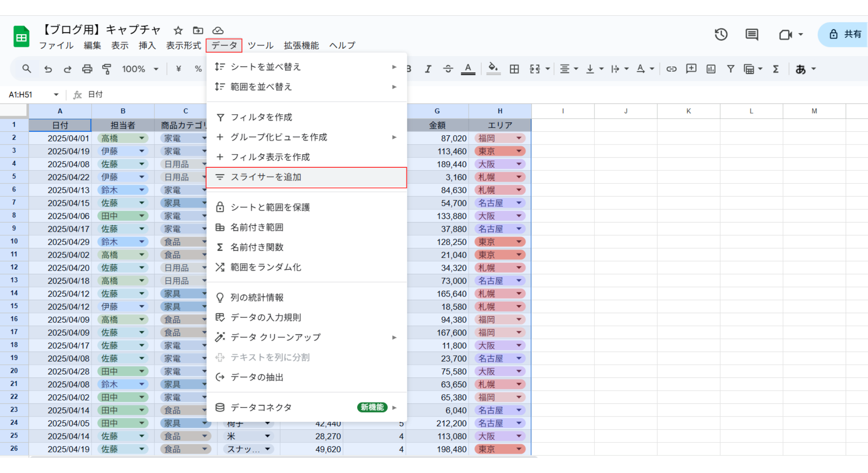Image resolution: width=868 pixels, height=473 pixels.
Task: Open version history clock icon
Action: (x=721, y=34)
